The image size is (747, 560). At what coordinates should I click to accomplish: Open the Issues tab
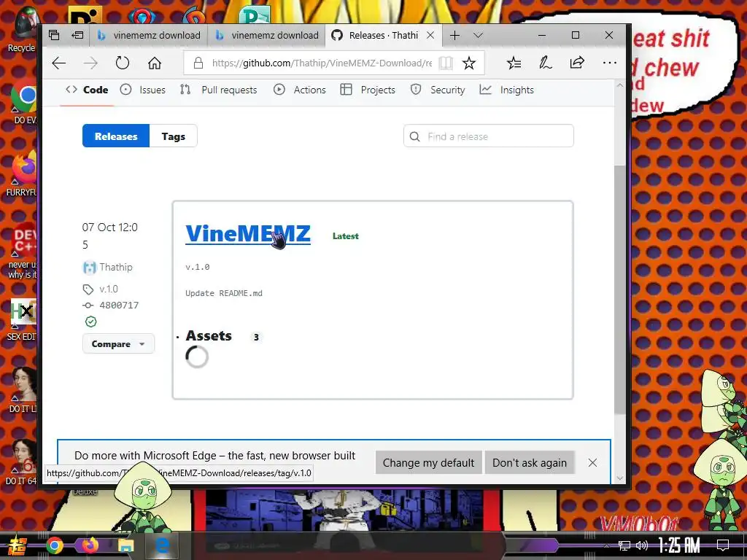tap(143, 90)
